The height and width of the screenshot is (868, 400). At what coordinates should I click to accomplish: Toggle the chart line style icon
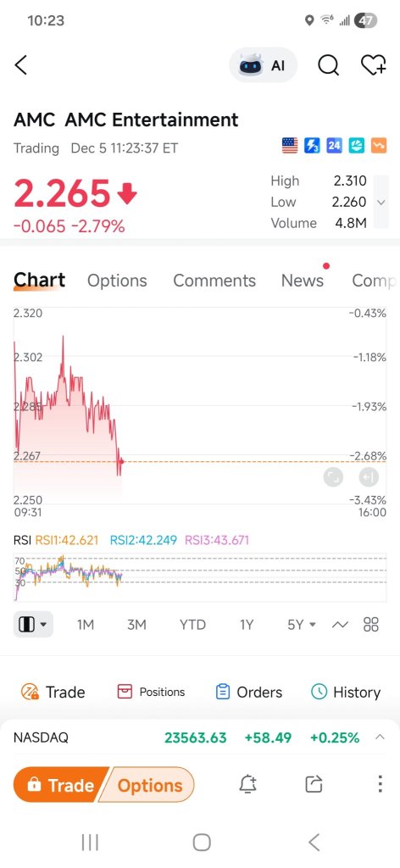pos(340,625)
